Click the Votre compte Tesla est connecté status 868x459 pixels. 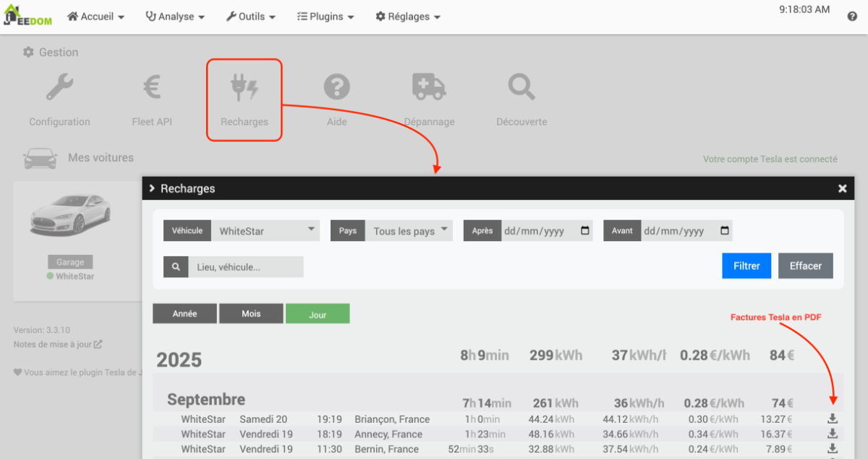click(x=770, y=159)
